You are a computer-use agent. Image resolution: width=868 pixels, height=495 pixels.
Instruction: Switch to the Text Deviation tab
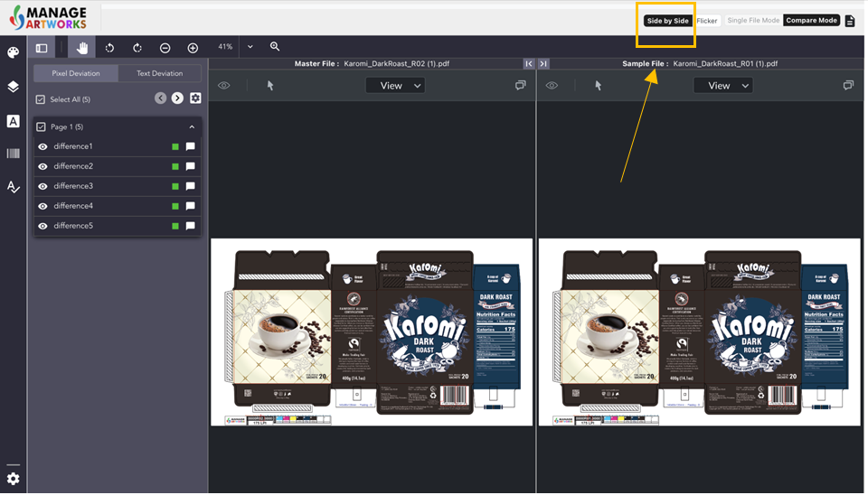[x=159, y=73]
